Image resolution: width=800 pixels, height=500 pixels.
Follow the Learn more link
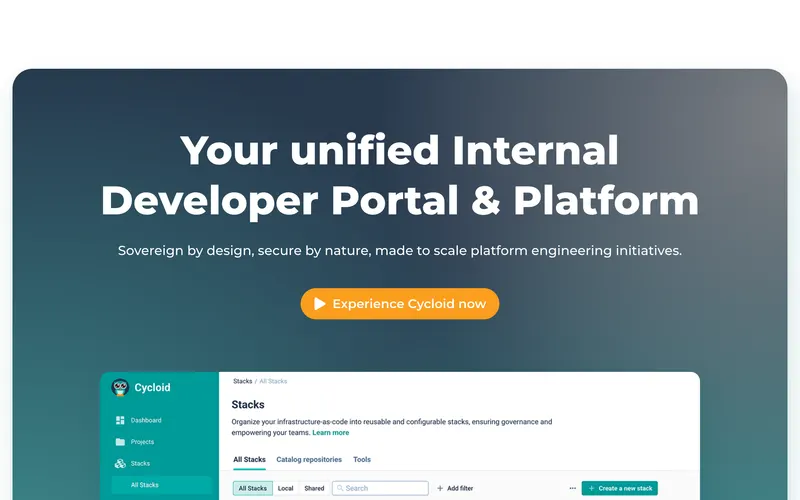coord(331,433)
